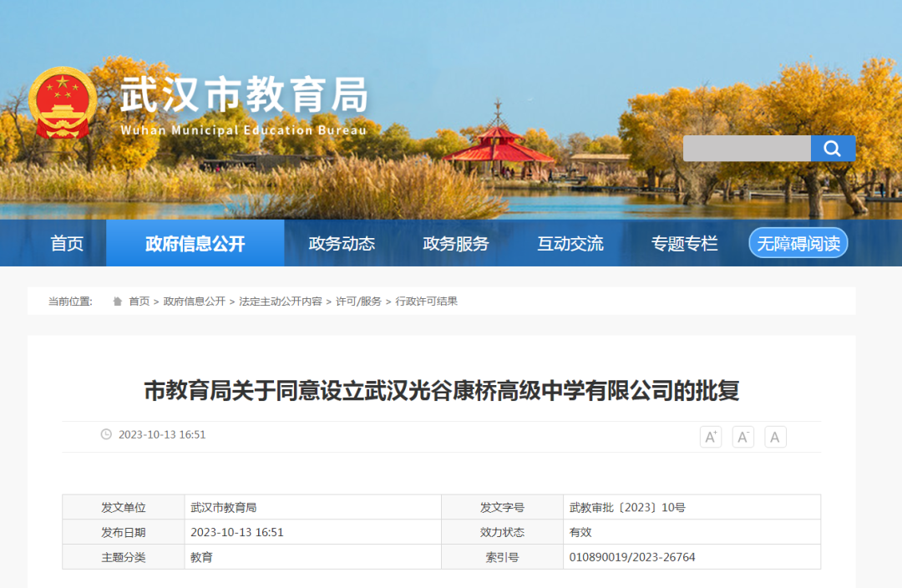Click the A- icon to shrink text
Viewport: 902px width, 588px height.
tap(742, 436)
